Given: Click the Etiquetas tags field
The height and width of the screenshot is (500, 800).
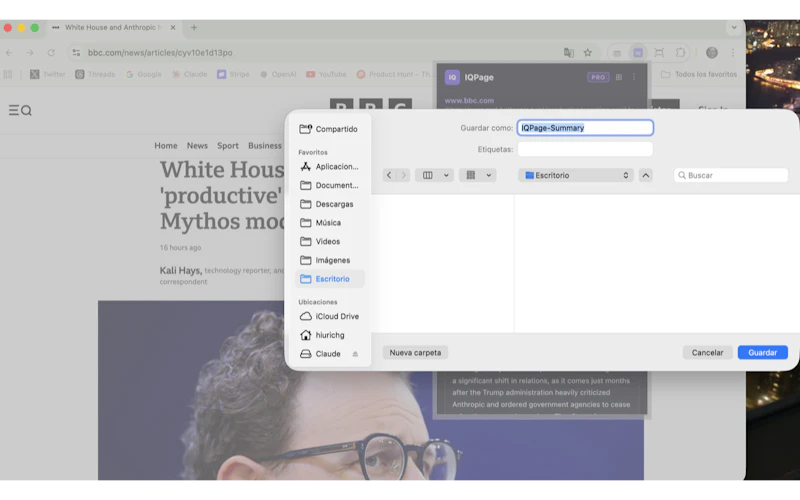Looking at the screenshot, I should (x=585, y=149).
